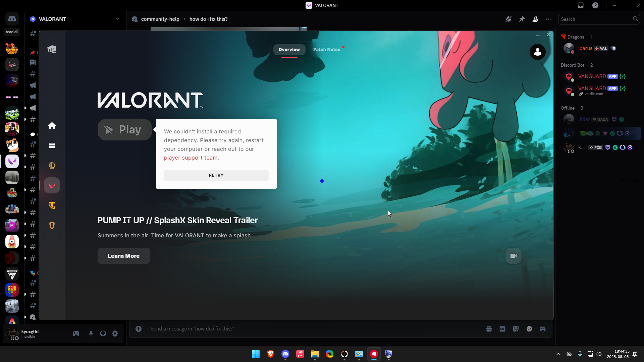Click the plus attach button
This screenshot has height=362, width=644.
point(139,329)
